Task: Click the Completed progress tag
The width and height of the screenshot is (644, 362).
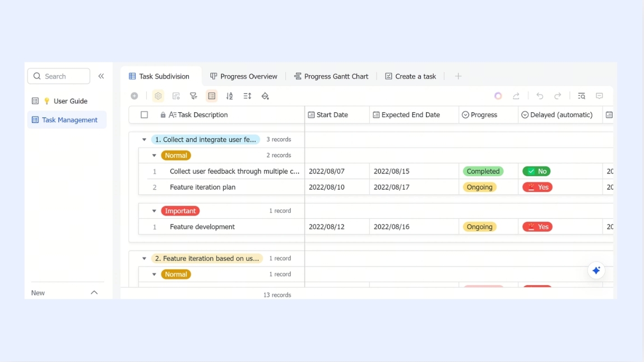Action: [x=483, y=171]
